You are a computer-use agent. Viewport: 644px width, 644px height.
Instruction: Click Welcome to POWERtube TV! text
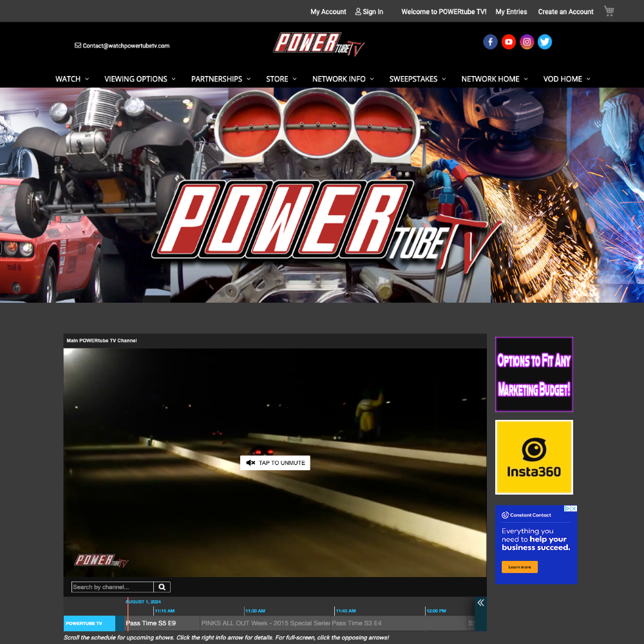point(444,12)
